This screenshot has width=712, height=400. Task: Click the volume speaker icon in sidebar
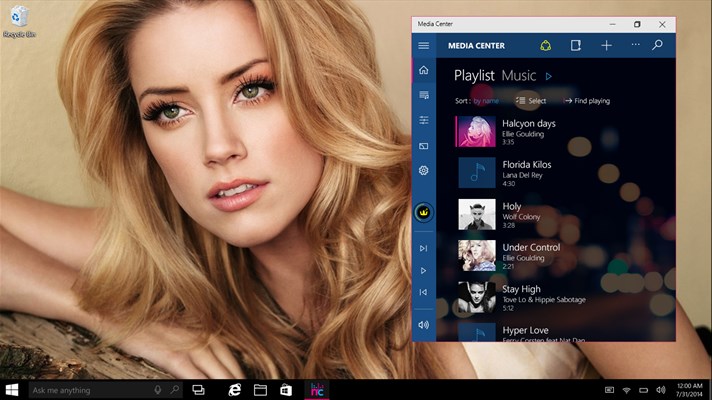(424, 325)
